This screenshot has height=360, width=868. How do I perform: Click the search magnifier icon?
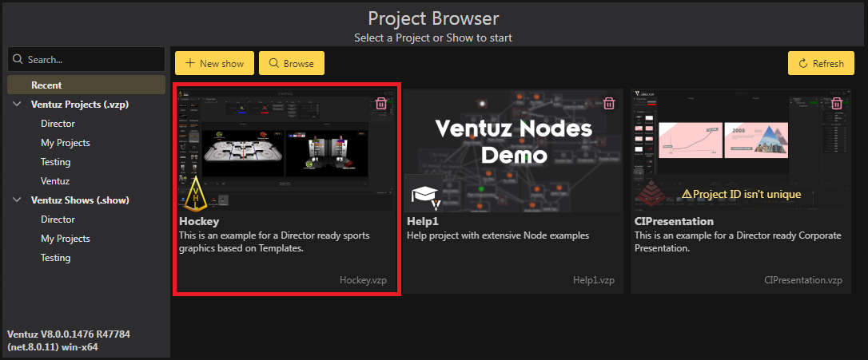(x=18, y=60)
